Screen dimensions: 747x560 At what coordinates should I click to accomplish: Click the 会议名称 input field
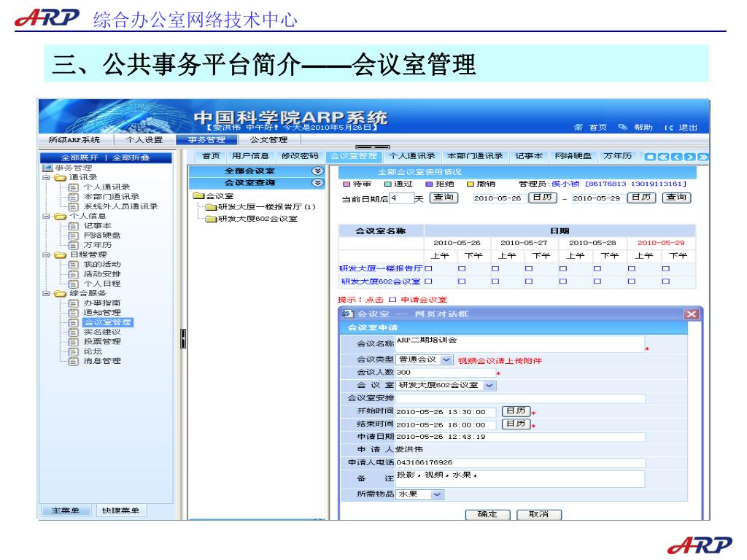click(x=519, y=344)
